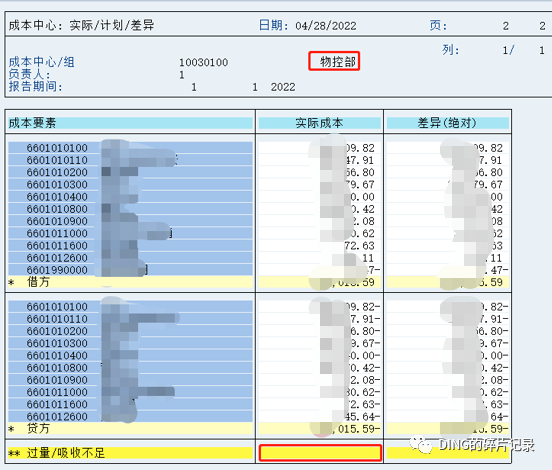Select cost element 6601011000 in debit section
This screenshot has width=552, height=470.
(57, 233)
